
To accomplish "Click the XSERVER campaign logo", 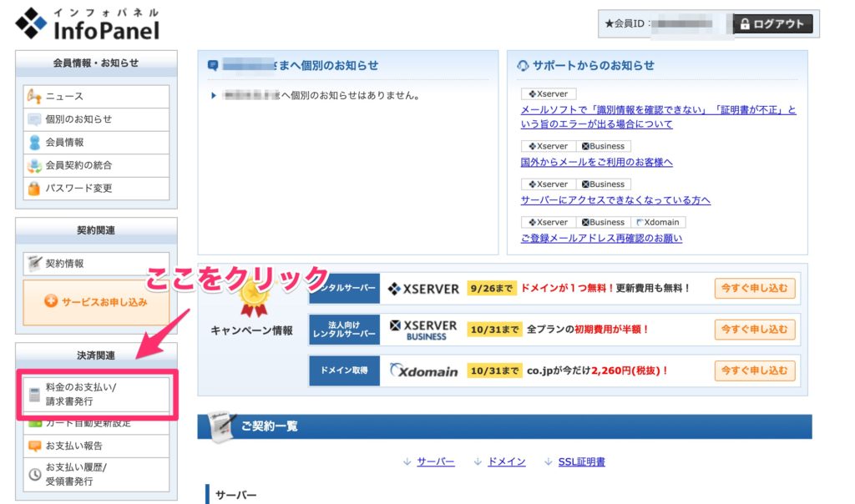I will click(x=423, y=289).
